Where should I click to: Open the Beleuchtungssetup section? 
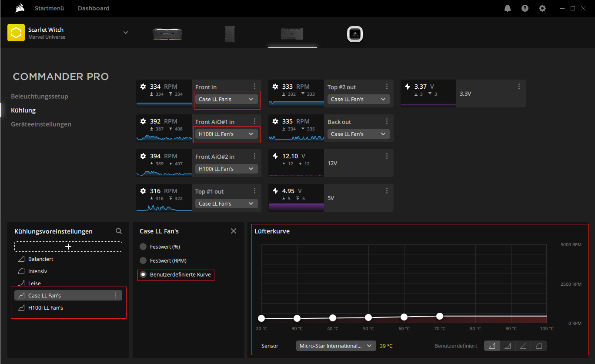point(40,96)
